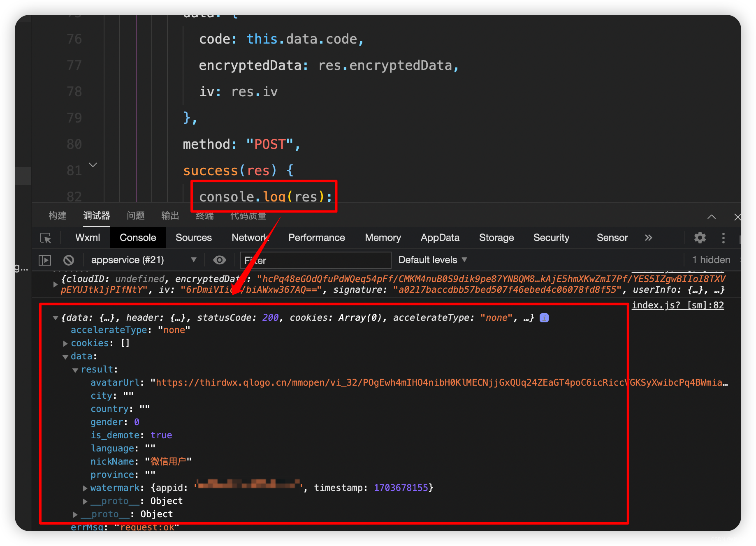Open the appservice (#21) context dropdown

[x=144, y=260]
